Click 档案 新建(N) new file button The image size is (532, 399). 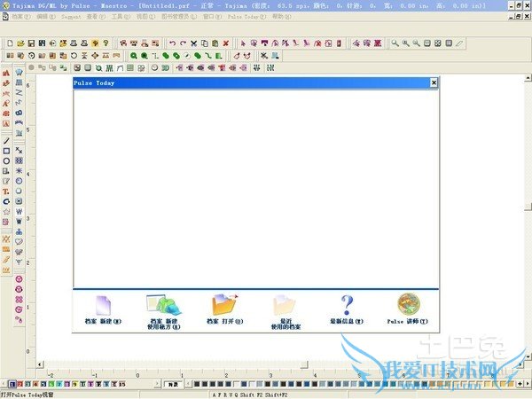click(x=103, y=310)
